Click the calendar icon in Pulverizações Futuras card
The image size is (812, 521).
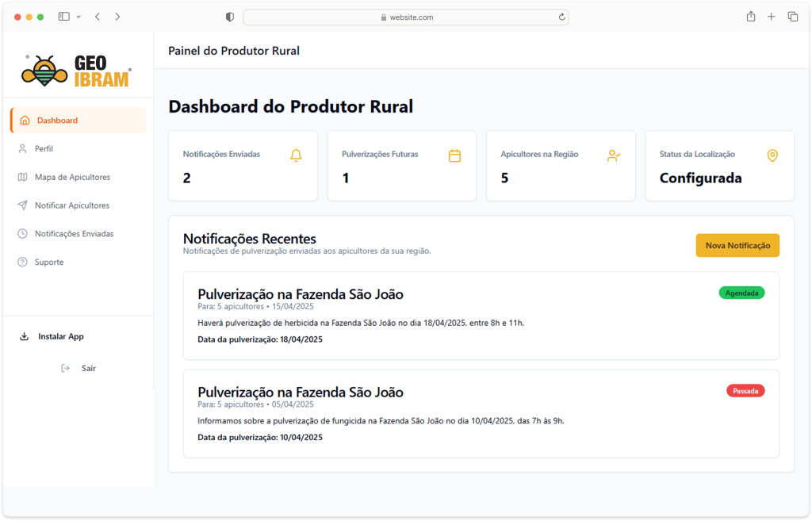coord(454,155)
